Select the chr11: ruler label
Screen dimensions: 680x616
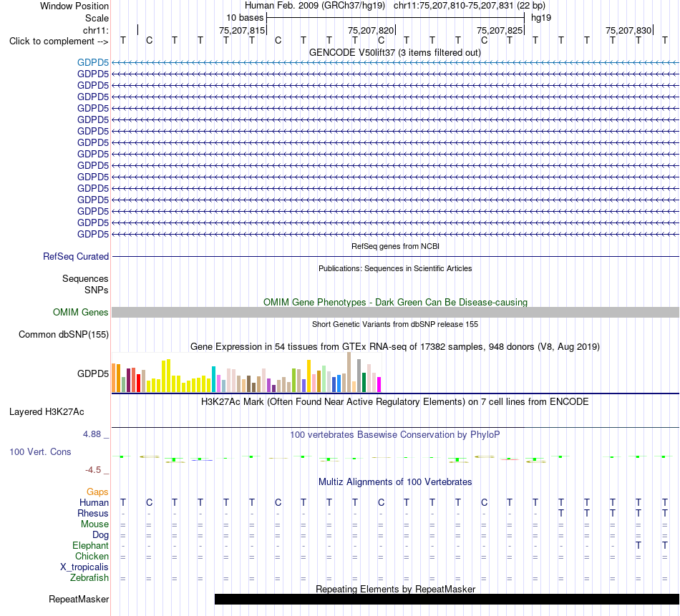pyautogui.click(x=95, y=30)
